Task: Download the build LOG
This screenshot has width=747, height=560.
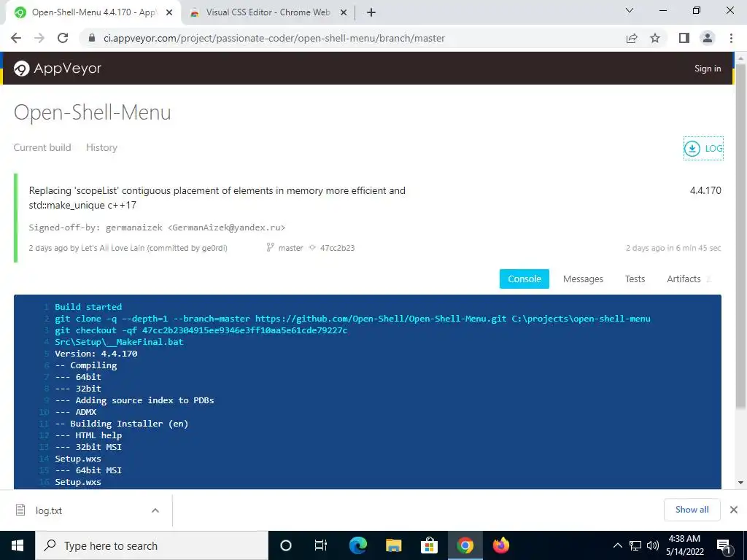Action: coord(703,149)
